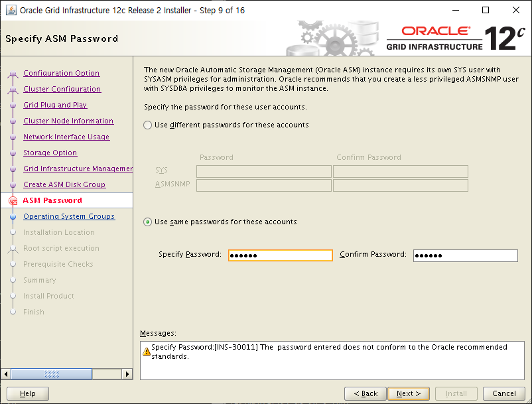532x404 pixels.
Task: Minimize the installer window
Action: [x=456, y=10]
